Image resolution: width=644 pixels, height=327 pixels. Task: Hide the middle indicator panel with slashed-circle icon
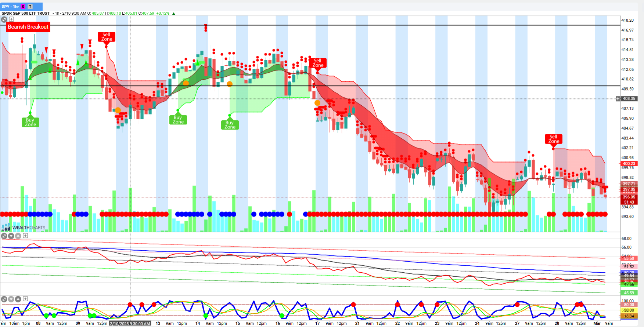(x=4, y=236)
